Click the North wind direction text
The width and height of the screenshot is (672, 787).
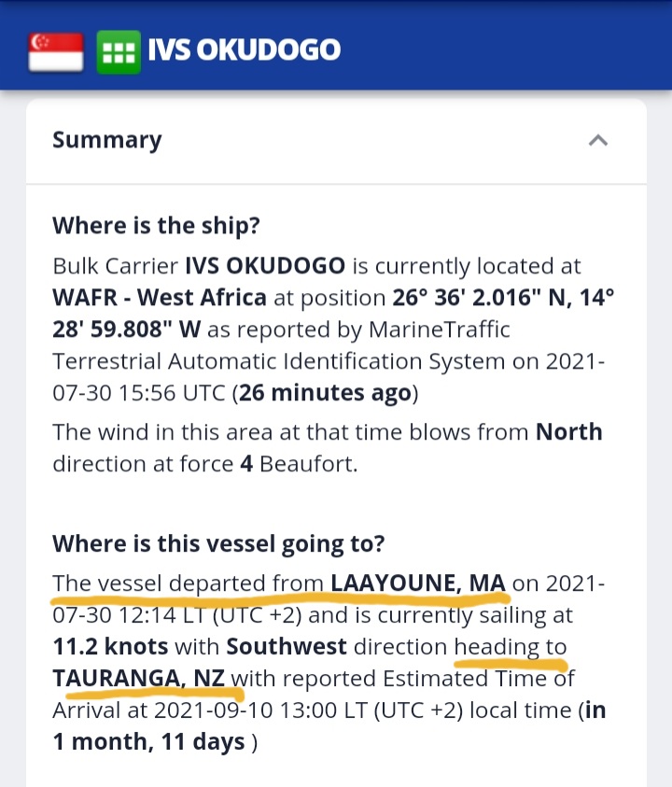(568, 432)
